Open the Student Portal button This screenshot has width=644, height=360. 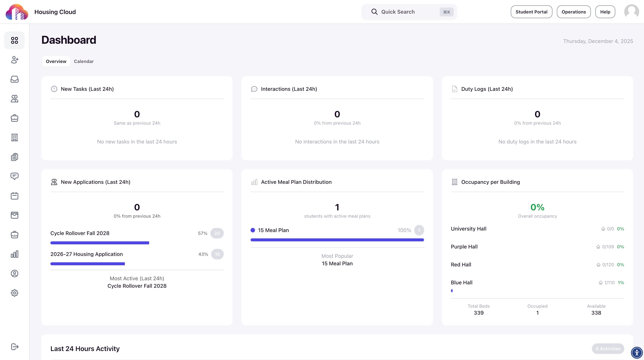(531, 12)
